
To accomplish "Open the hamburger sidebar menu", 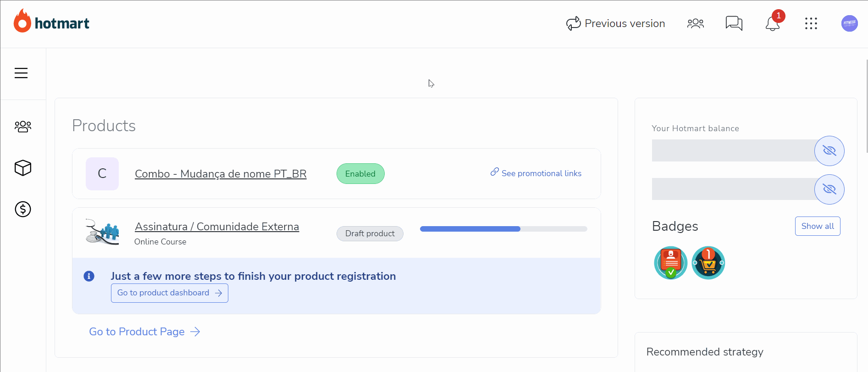I will [21, 73].
